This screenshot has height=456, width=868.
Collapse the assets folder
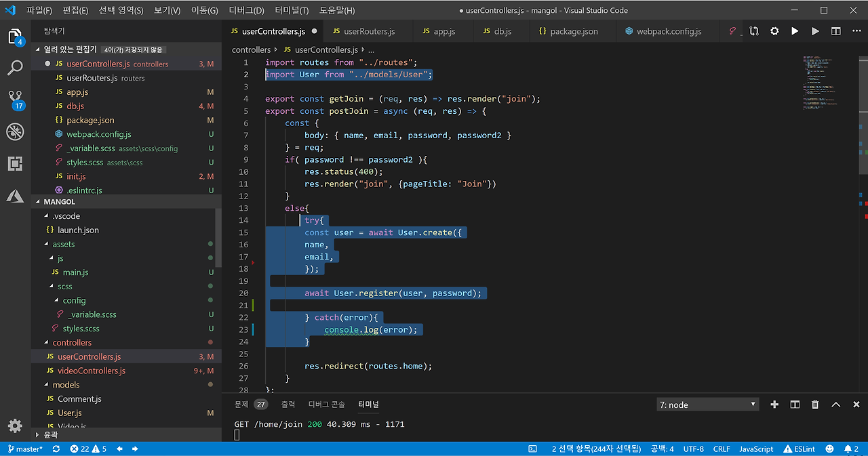pyautogui.click(x=127, y=244)
